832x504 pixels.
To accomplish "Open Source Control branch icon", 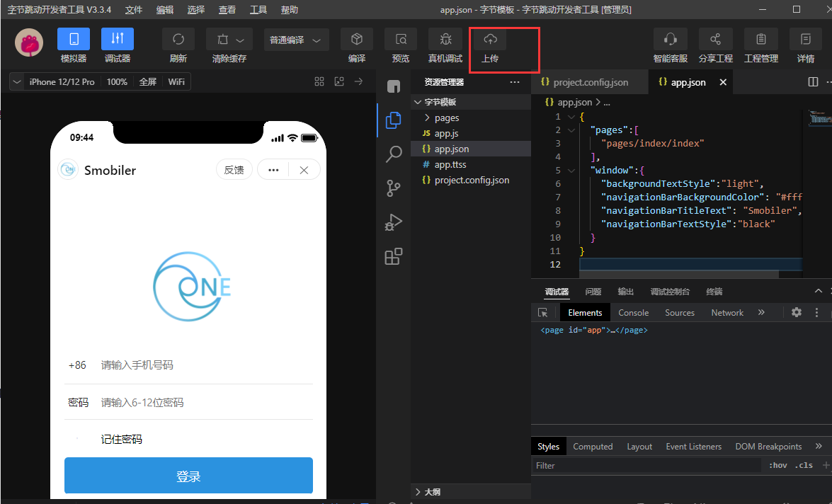I will pyautogui.click(x=393, y=188).
